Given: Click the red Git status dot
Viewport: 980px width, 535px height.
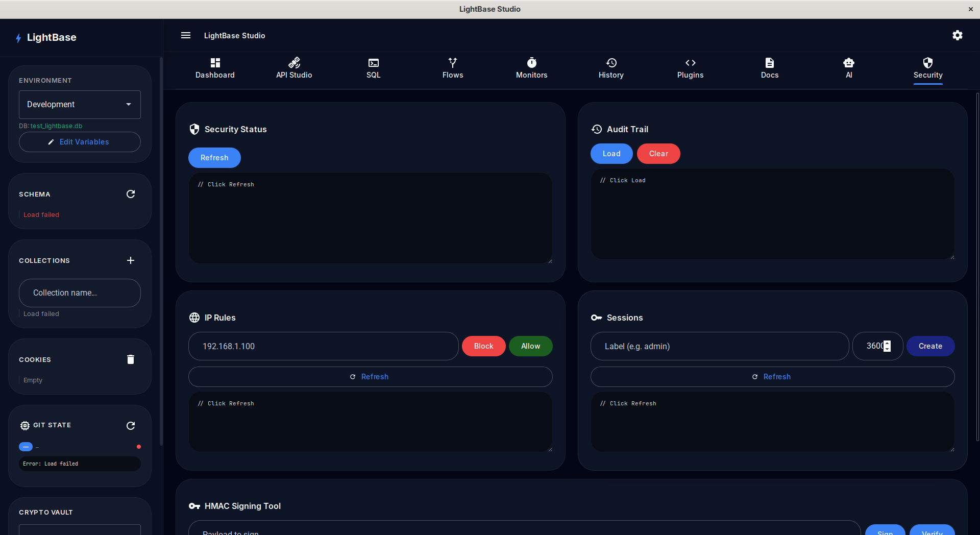Looking at the screenshot, I should point(139,447).
